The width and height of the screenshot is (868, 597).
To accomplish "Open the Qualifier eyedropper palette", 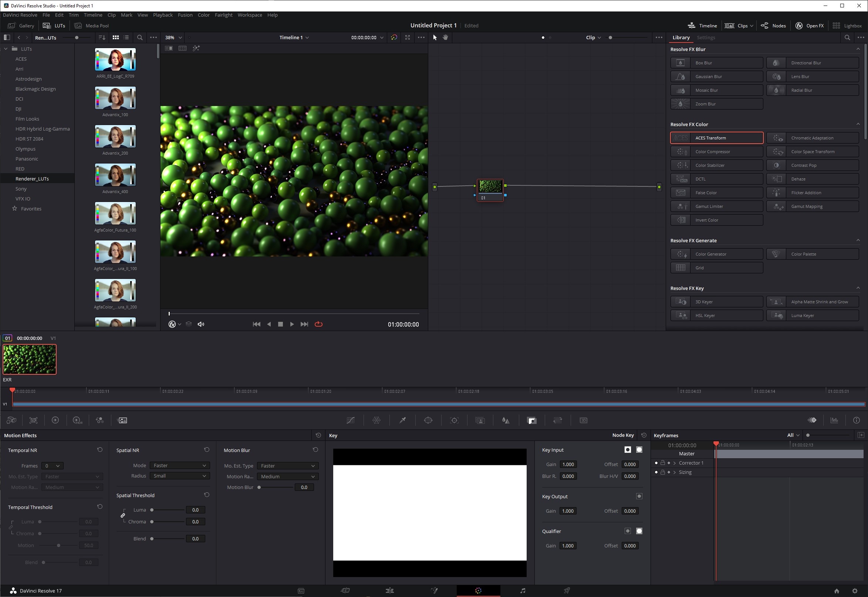I will point(402,421).
